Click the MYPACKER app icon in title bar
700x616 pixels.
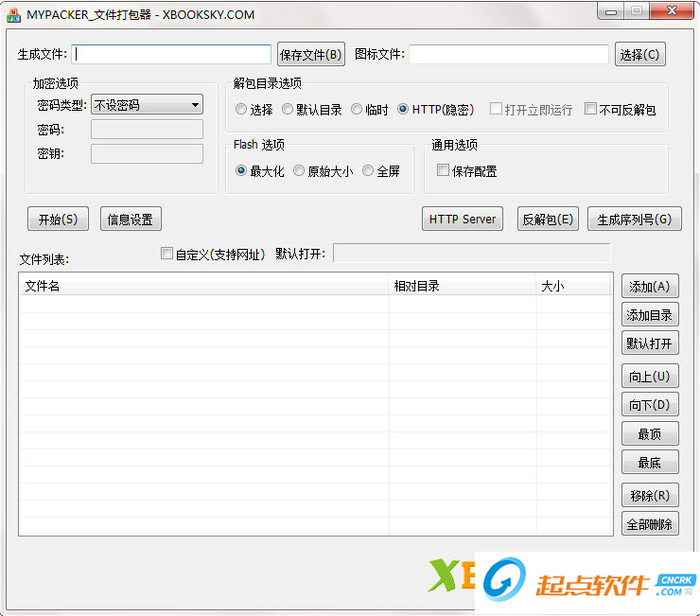point(13,15)
